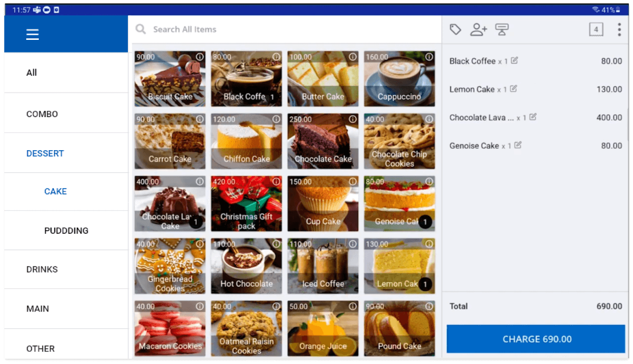
Task: Click the cash register icon in the toolbar
Action: coord(502,30)
